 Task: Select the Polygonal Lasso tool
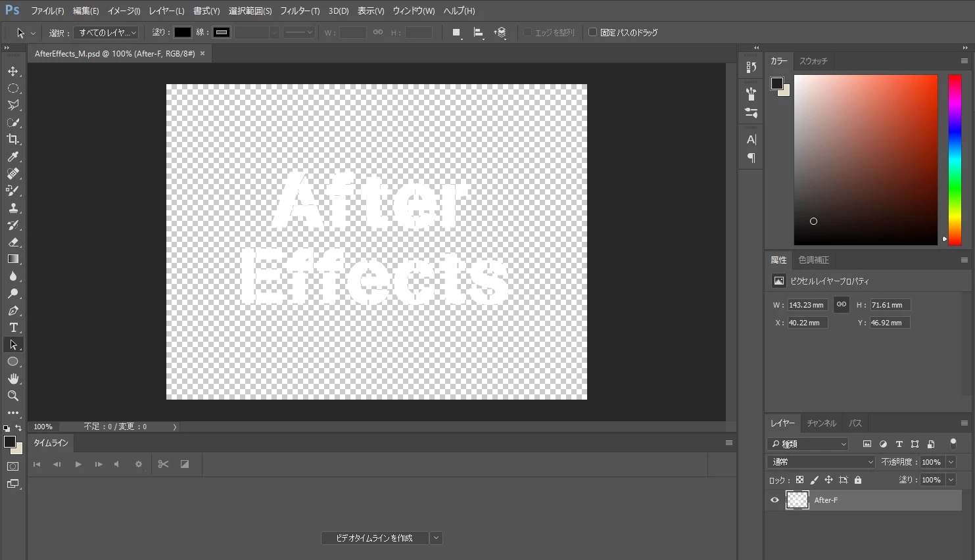(13, 105)
